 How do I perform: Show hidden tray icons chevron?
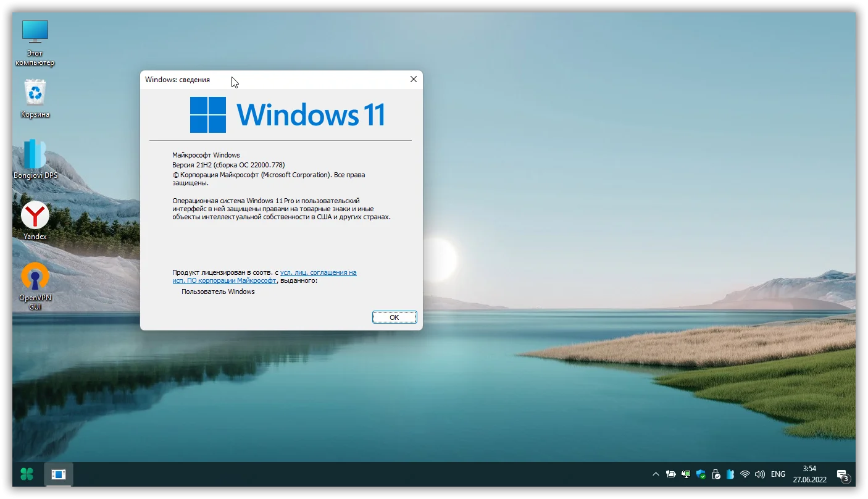(x=656, y=474)
